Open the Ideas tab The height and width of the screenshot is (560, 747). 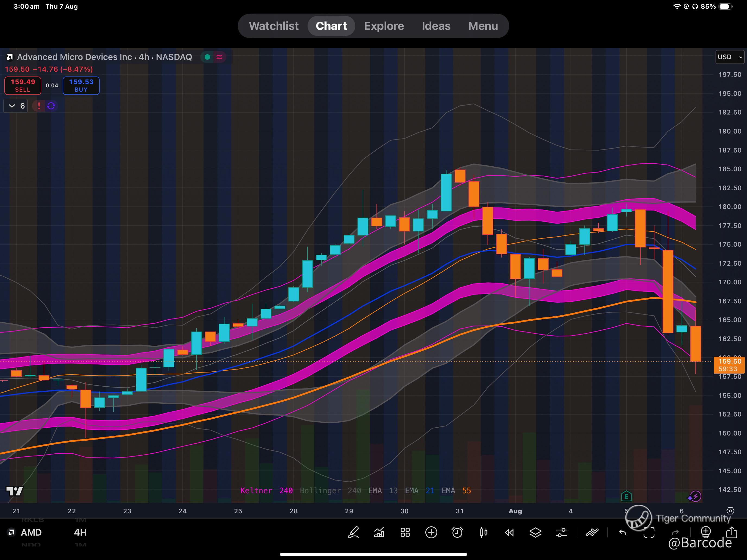[436, 26]
